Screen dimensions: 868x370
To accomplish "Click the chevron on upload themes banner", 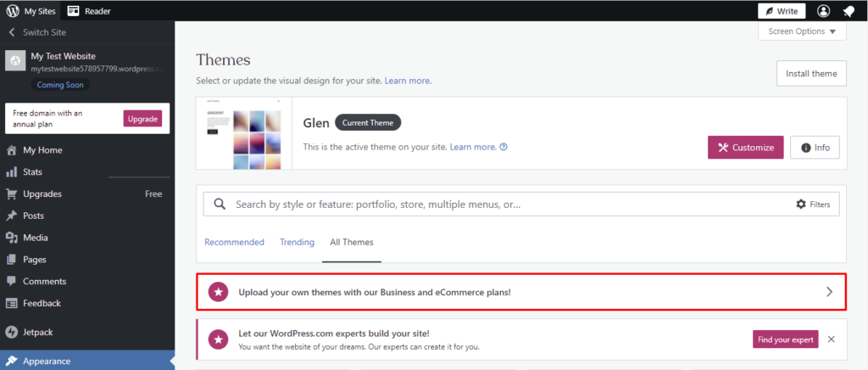I will (x=829, y=292).
